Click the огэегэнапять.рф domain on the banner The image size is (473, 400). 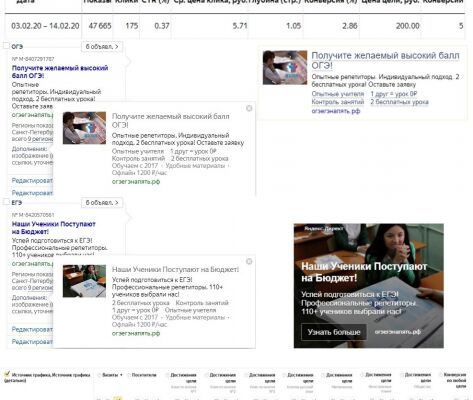pos(397,332)
